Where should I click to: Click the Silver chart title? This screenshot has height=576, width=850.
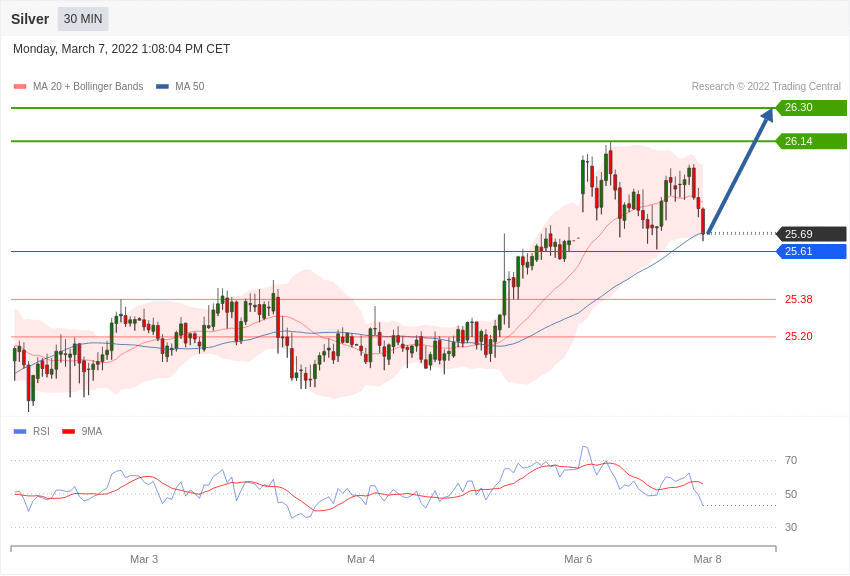[30, 19]
